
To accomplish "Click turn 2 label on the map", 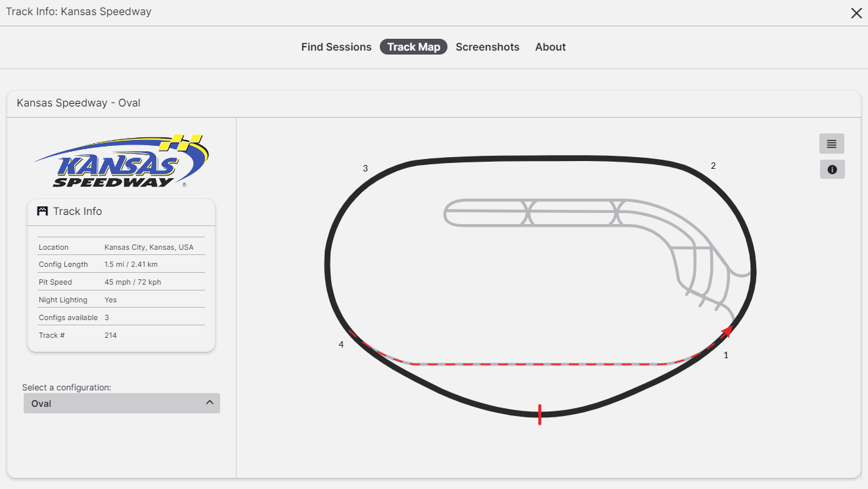I will click(713, 166).
